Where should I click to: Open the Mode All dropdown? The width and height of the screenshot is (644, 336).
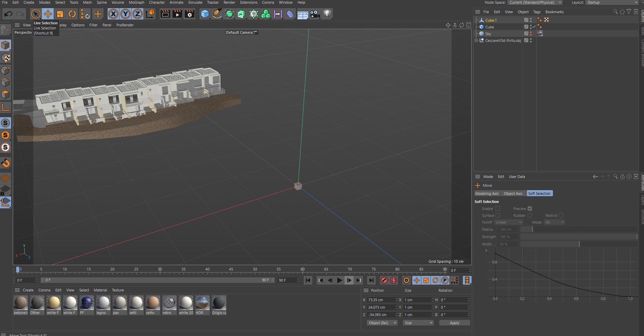pos(554,222)
